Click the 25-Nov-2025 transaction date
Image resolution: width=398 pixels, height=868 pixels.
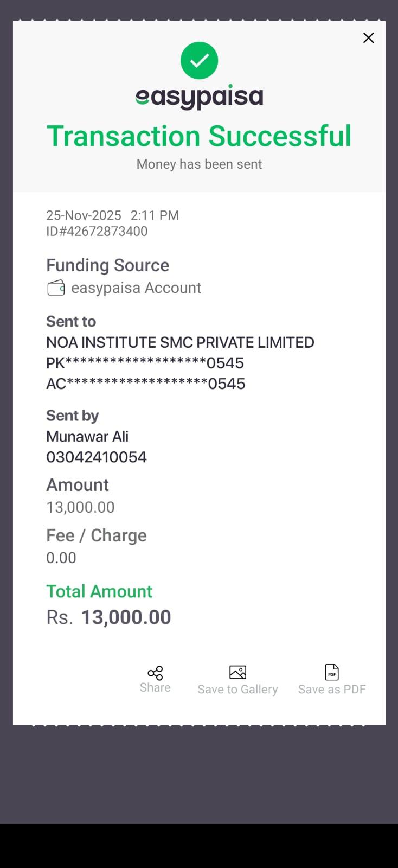click(x=84, y=215)
